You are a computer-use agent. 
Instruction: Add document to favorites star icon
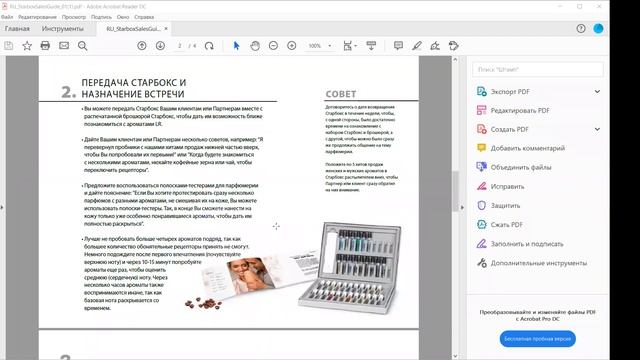click(27, 46)
